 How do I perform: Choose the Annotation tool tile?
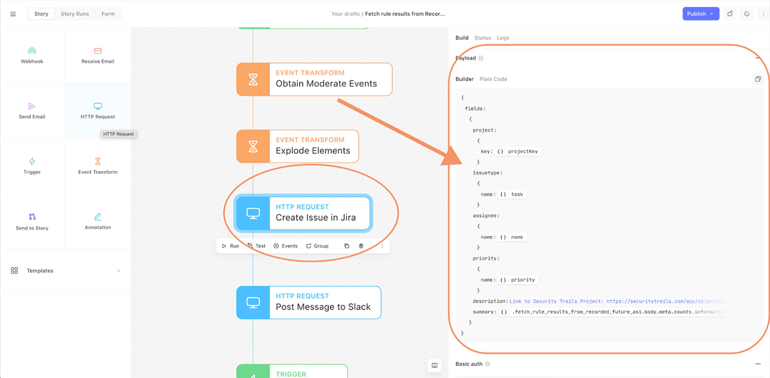pos(98,221)
